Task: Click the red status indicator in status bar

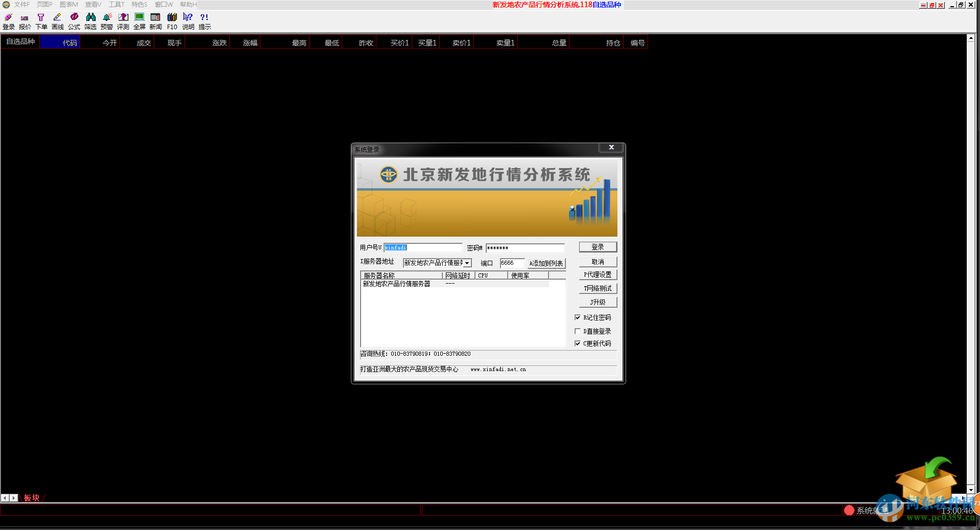Action: [x=849, y=510]
